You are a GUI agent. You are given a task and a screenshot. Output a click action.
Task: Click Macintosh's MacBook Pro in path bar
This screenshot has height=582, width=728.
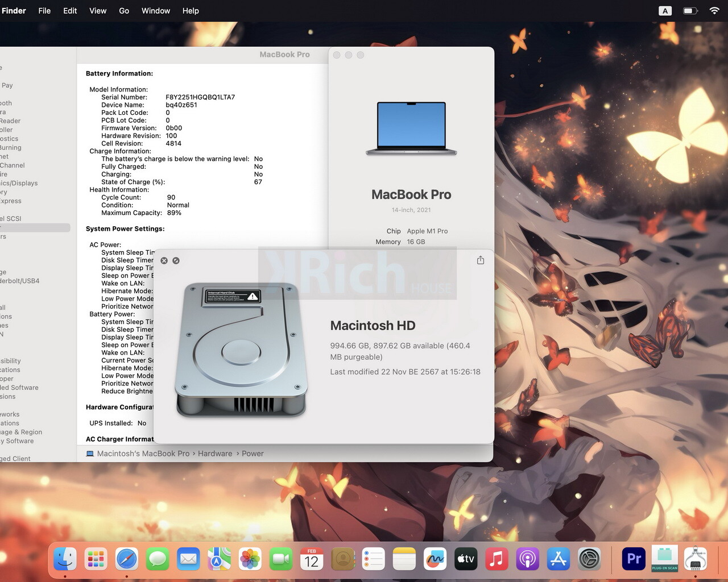point(143,454)
